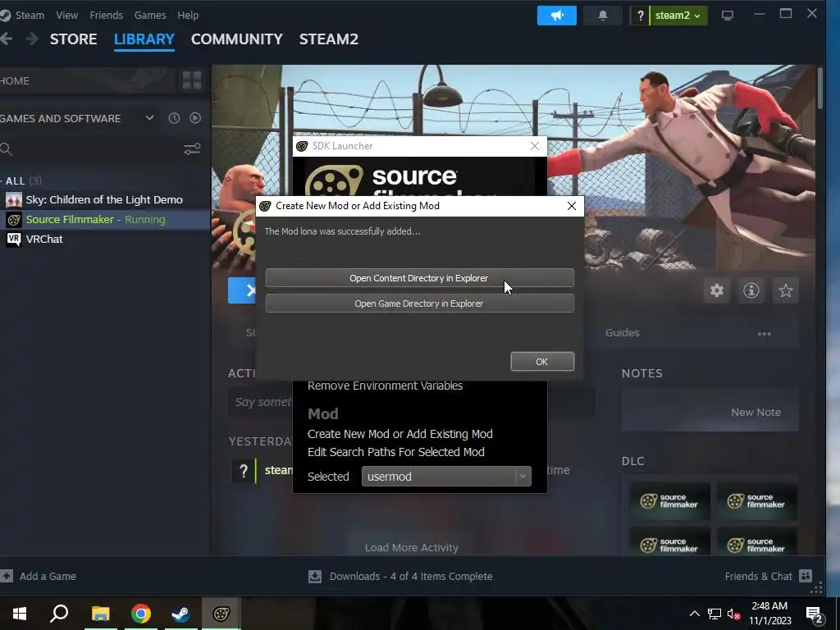The image size is (840, 630).
Task: Click the first Source Filmmaker DLC thumbnail
Action: coord(669,501)
